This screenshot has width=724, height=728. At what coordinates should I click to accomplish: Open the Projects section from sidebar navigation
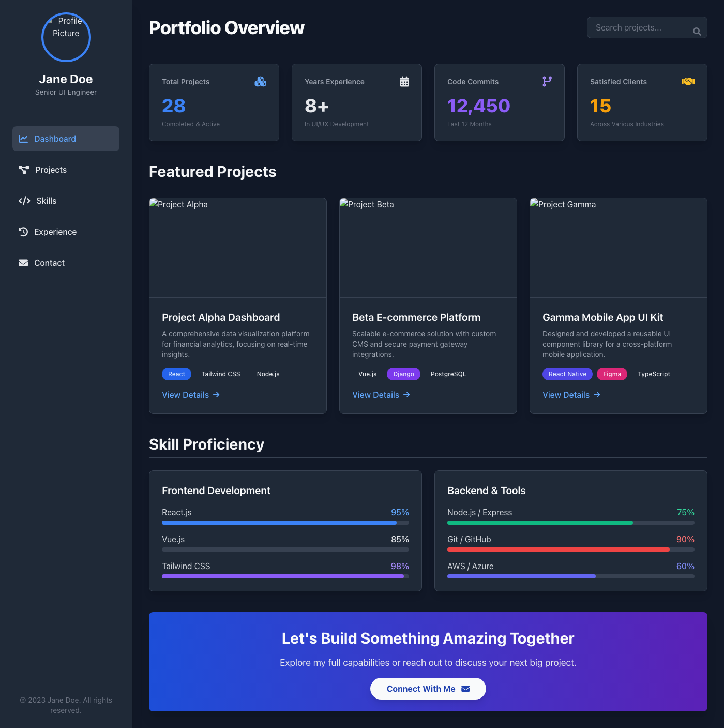click(50, 170)
